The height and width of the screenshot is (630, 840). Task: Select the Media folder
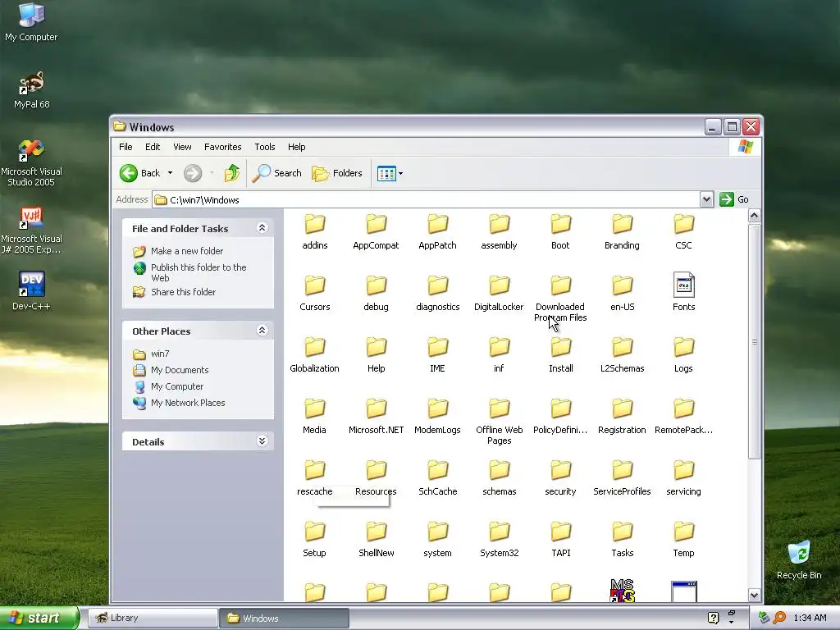click(314, 418)
